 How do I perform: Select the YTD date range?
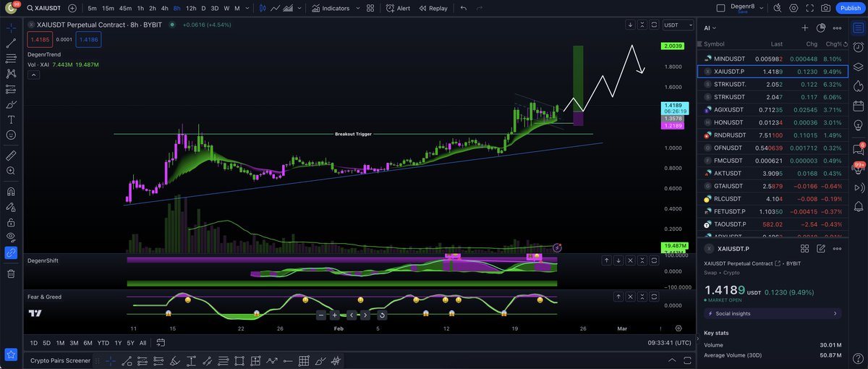point(103,342)
